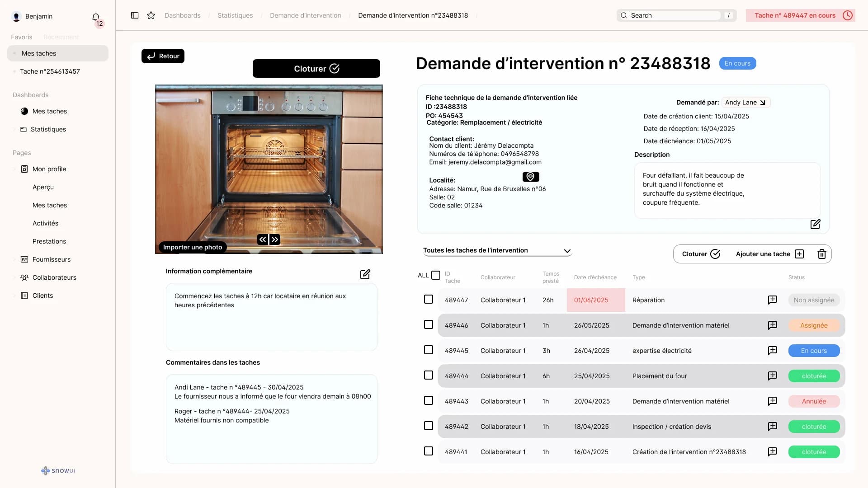Switch to the Recemment tab
The height and width of the screenshot is (488, 868).
point(61,37)
